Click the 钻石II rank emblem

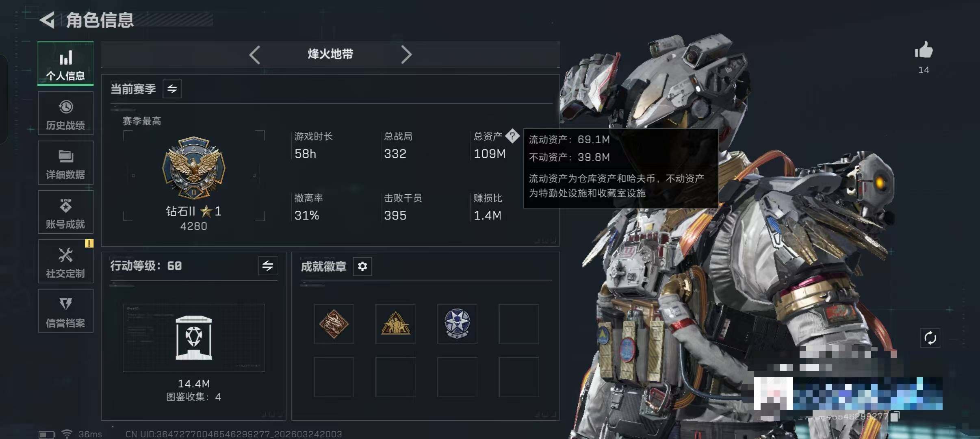pos(194,168)
